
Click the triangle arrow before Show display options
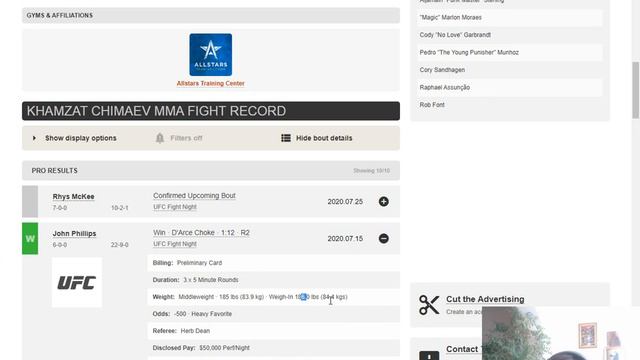click(x=34, y=138)
